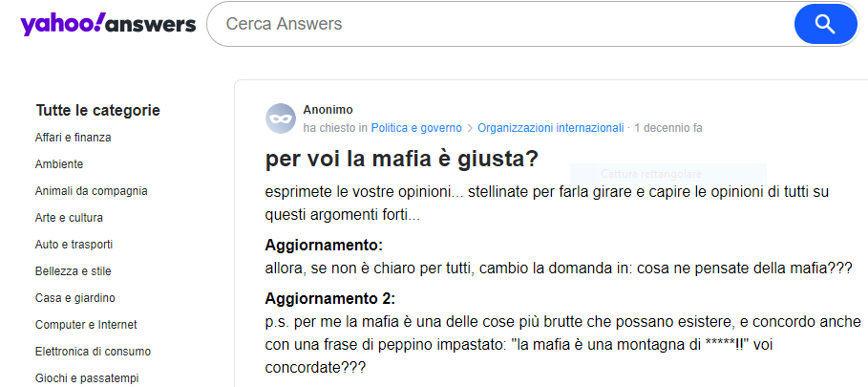Click the breadcrumb arrow between categories

(470, 128)
